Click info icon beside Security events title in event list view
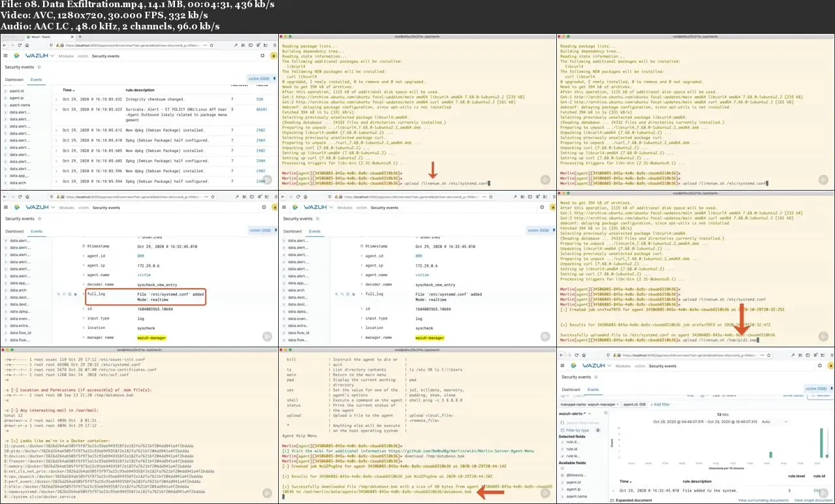 [39, 67]
